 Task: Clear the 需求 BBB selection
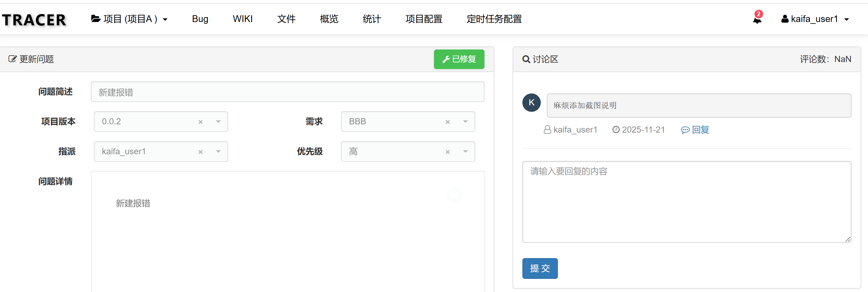click(447, 122)
